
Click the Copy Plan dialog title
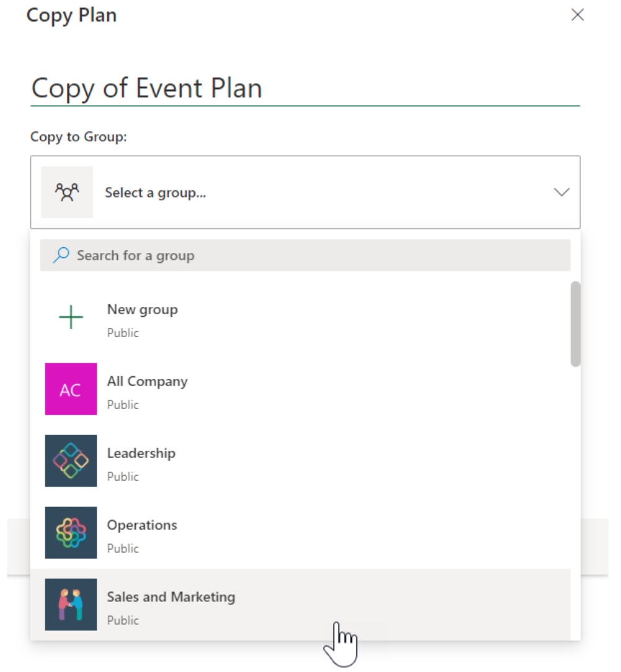[x=71, y=15]
